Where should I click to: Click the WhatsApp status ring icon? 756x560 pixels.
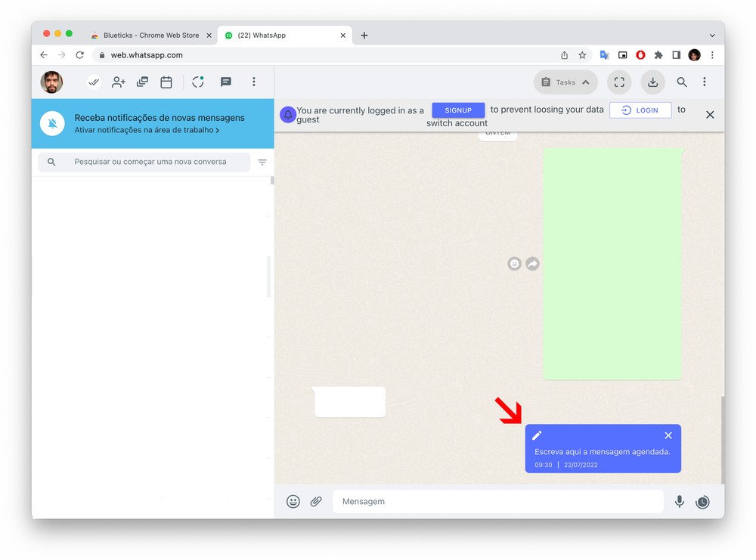click(x=198, y=82)
